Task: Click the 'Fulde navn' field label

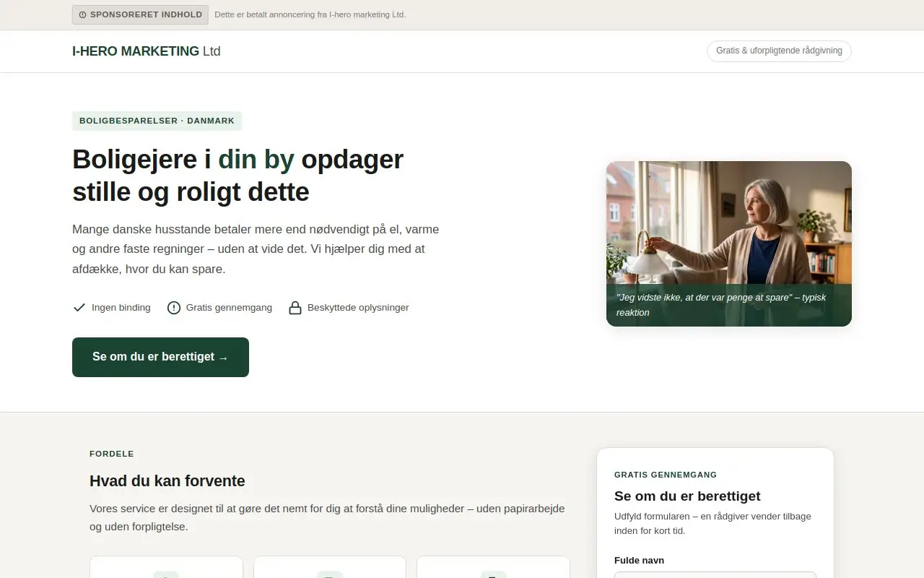Action: click(x=639, y=561)
